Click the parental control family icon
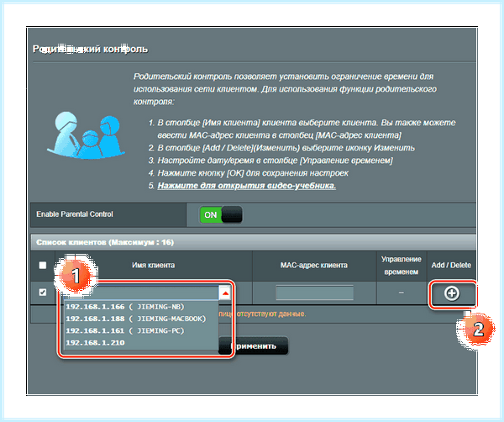This screenshot has width=504, height=422. tap(87, 135)
